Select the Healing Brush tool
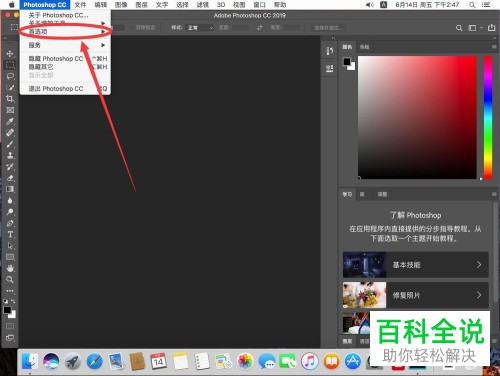This screenshot has width=500, height=376. pos(10,133)
